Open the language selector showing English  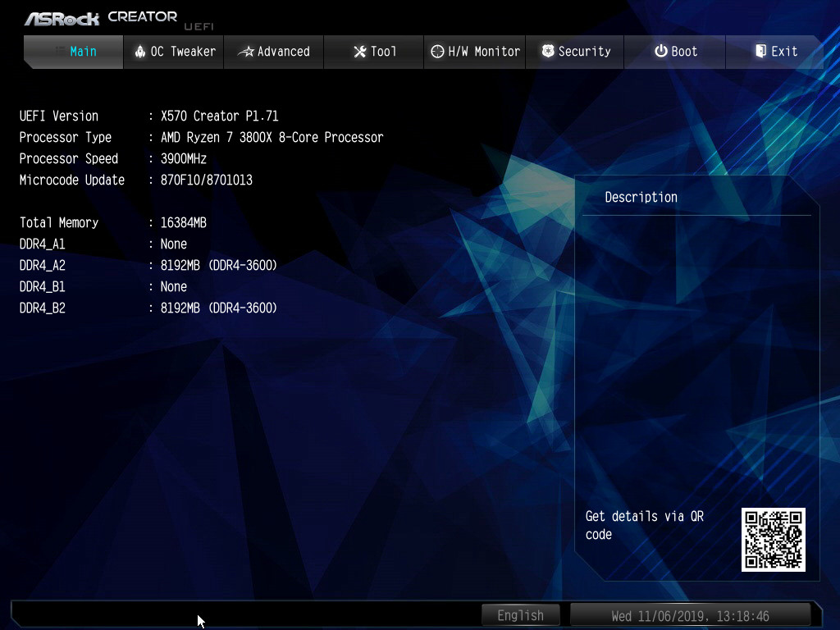(x=520, y=615)
